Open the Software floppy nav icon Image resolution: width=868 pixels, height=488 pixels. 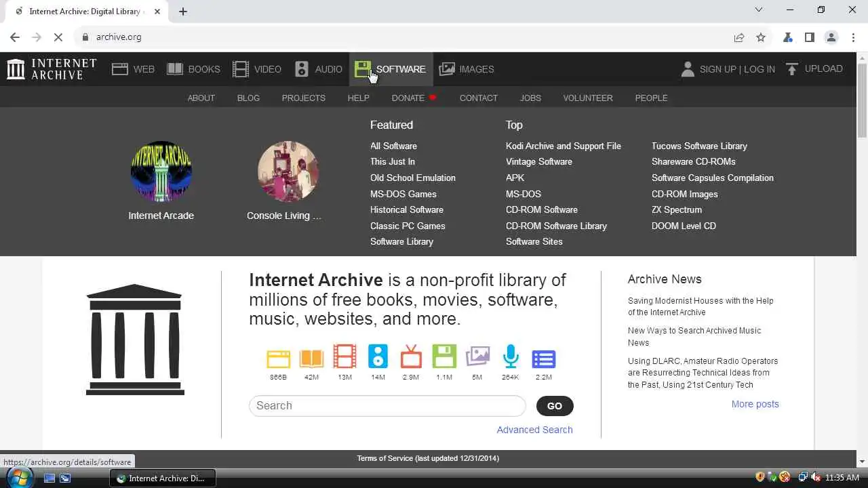[x=363, y=69]
